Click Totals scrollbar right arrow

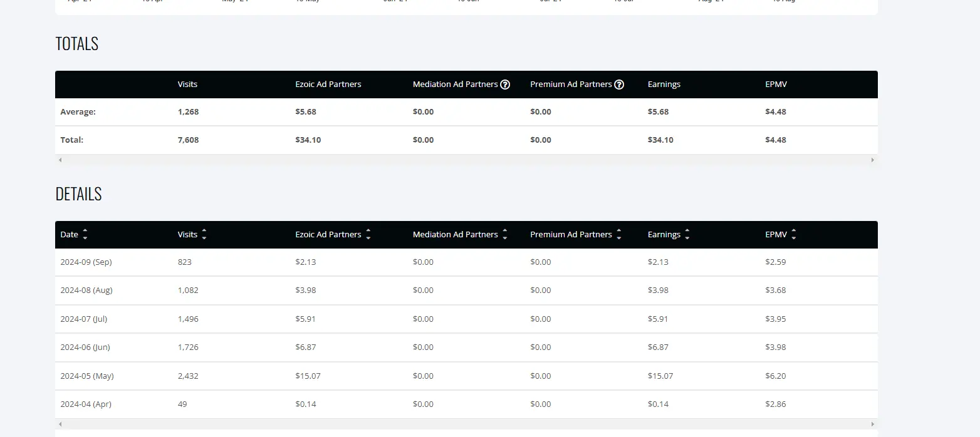[872, 160]
